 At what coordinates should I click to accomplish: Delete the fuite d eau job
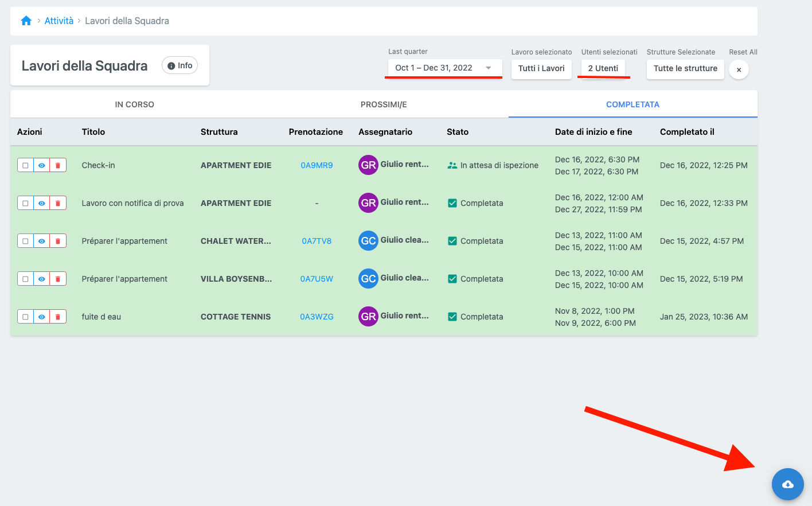coord(58,317)
